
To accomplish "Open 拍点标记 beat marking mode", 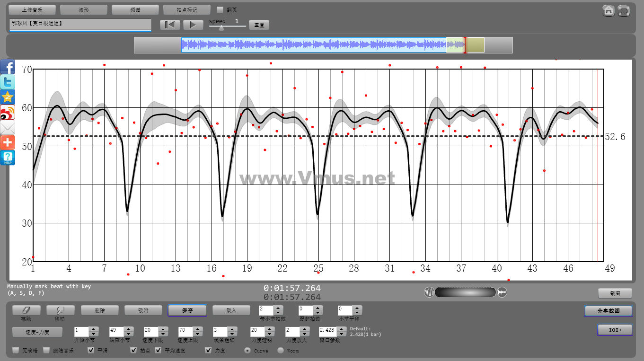I will pyautogui.click(x=186, y=9).
